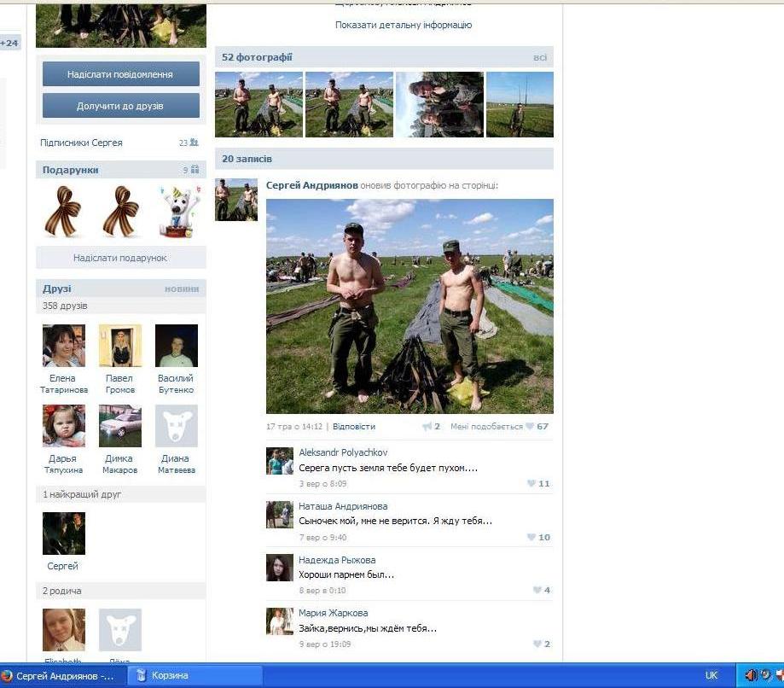Click the comment timestamp 3 вер о 8:09

[x=322, y=484]
